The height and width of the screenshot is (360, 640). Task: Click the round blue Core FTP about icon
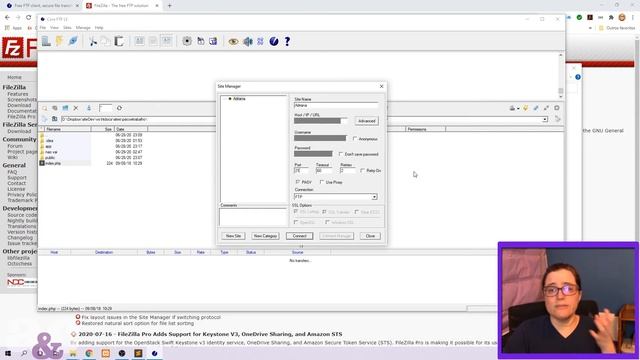[274, 41]
